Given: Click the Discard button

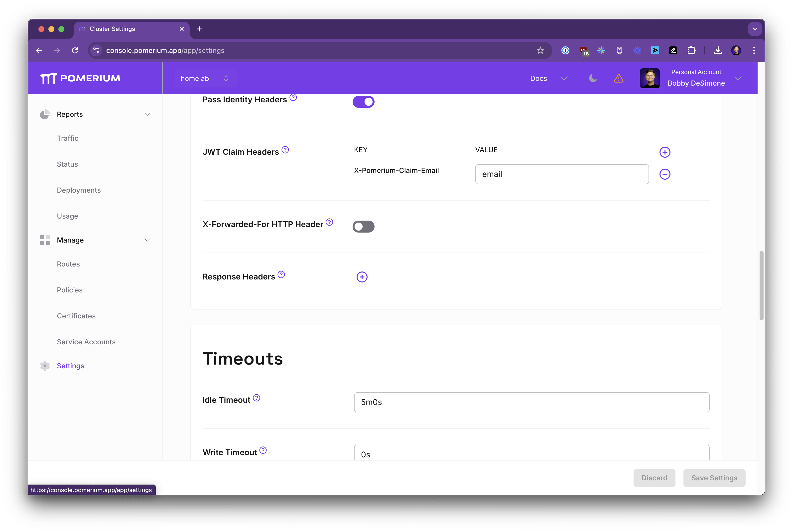Looking at the screenshot, I should coord(654,477).
